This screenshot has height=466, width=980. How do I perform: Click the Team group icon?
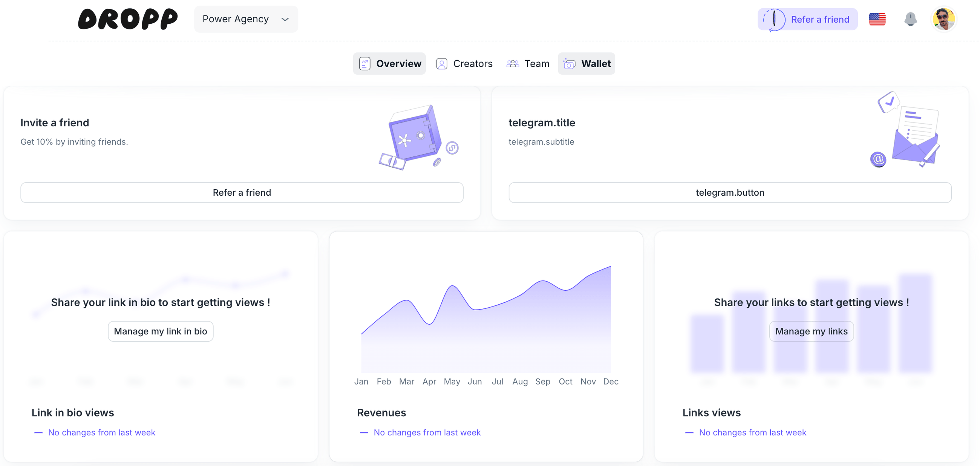[x=513, y=63]
